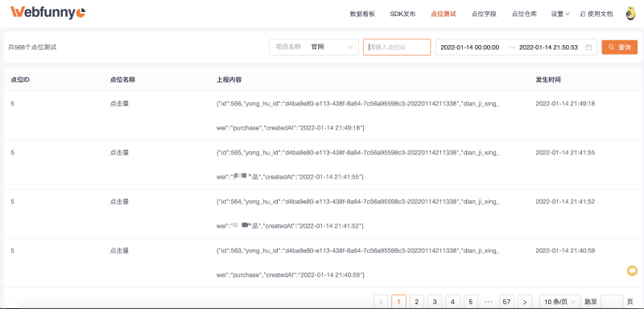
Task: Click the Webfunny logo
Action: click(x=47, y=12)
